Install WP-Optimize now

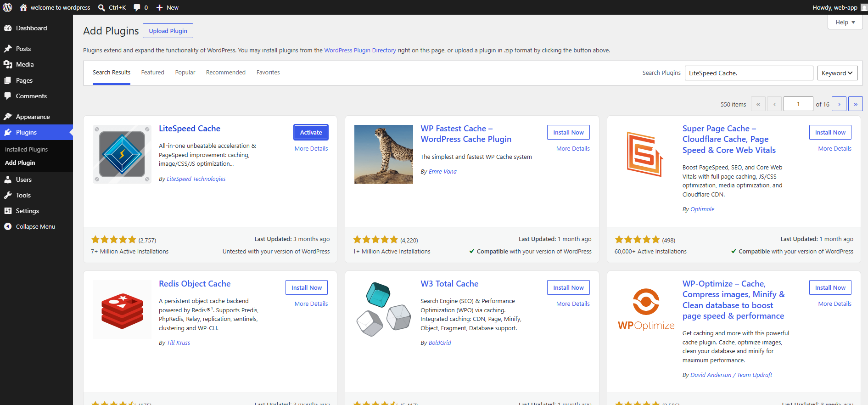[830, 287]
